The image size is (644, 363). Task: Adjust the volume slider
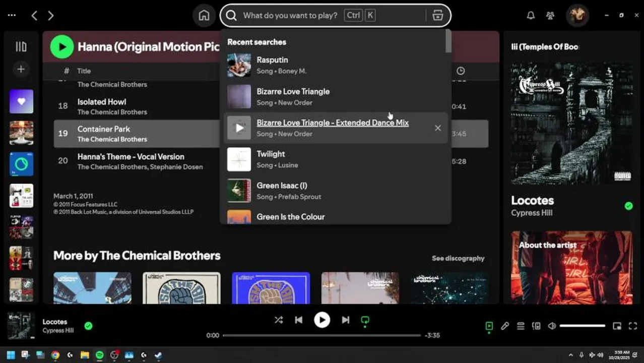coord(582,326)
